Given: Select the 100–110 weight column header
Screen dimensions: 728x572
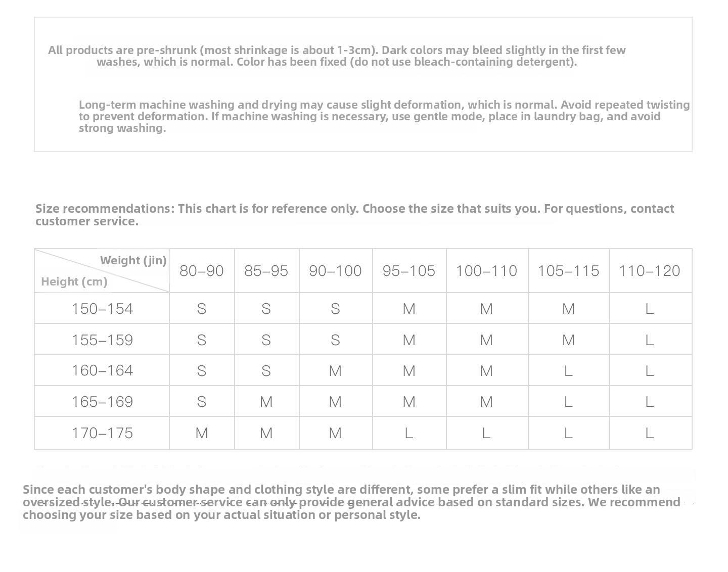Looking at the screenshot, I should 486,271.
